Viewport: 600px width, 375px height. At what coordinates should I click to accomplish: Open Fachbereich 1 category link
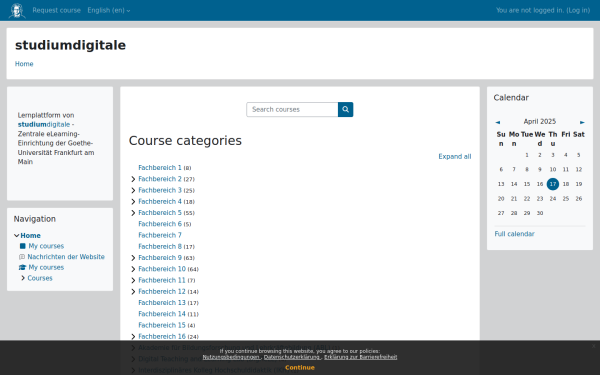coord(160,168)
